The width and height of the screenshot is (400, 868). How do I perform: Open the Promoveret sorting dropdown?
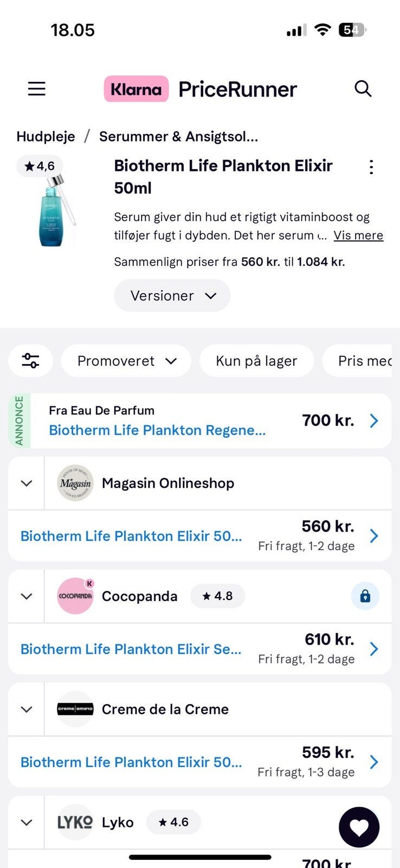(126, 361)
